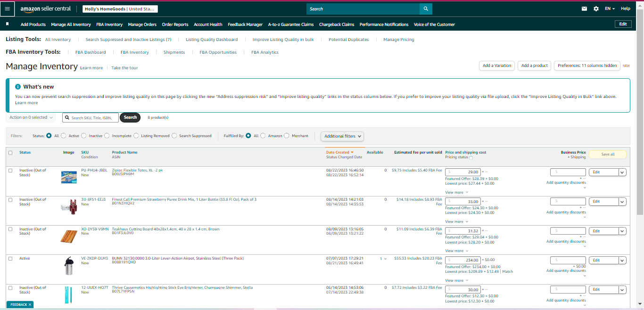Click the Add a product button

click(535, 65)
